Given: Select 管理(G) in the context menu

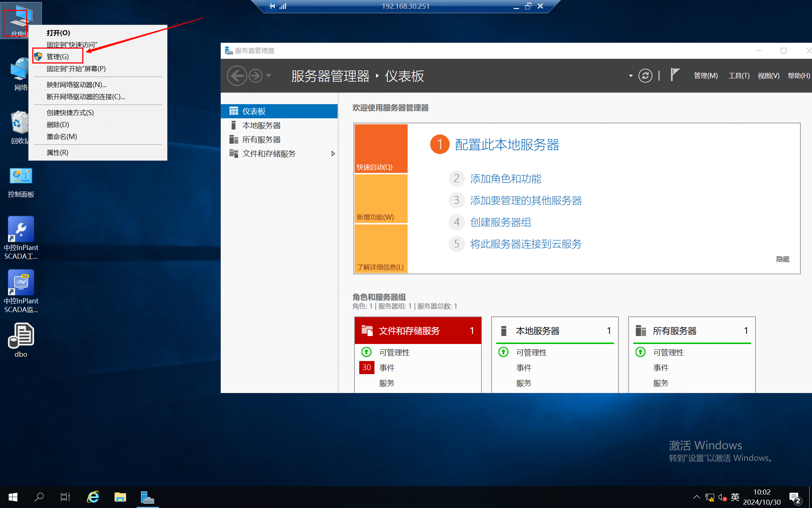Looking at the screenshot, I should [x=58, y=57].
